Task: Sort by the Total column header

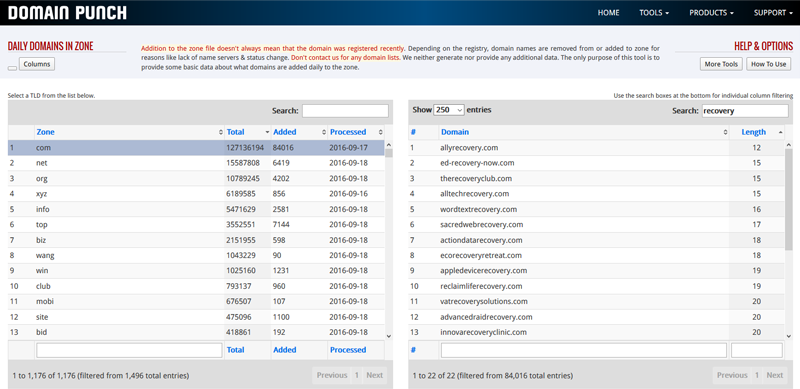Action: 247,132
